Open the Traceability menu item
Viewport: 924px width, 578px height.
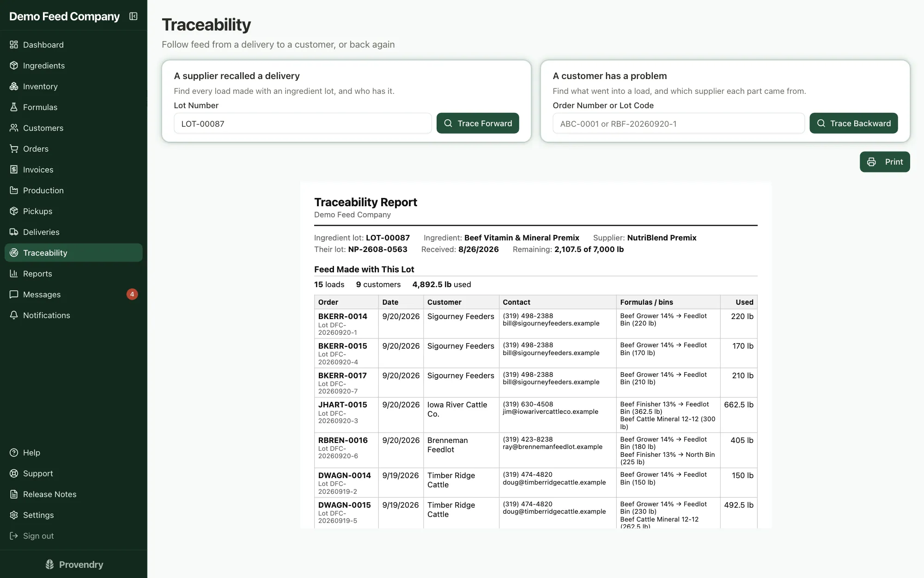point(73,253)
